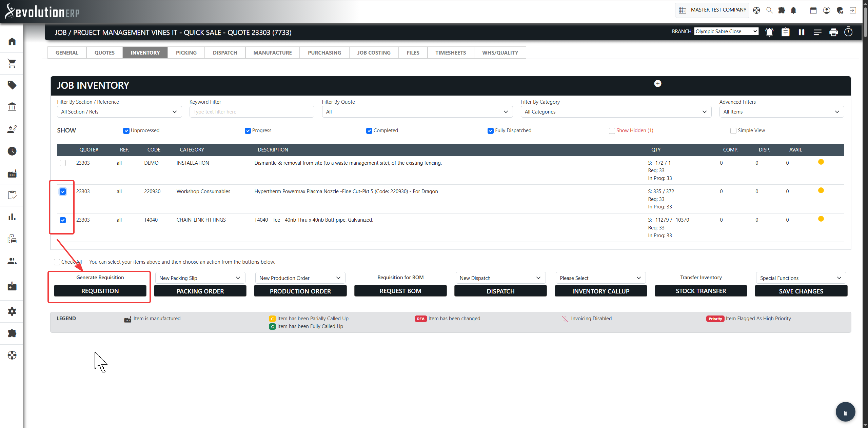Switch to the JOB COSTING tab
Image resolution: width=868 pixels, height=428 pixels.
point(374,53)
